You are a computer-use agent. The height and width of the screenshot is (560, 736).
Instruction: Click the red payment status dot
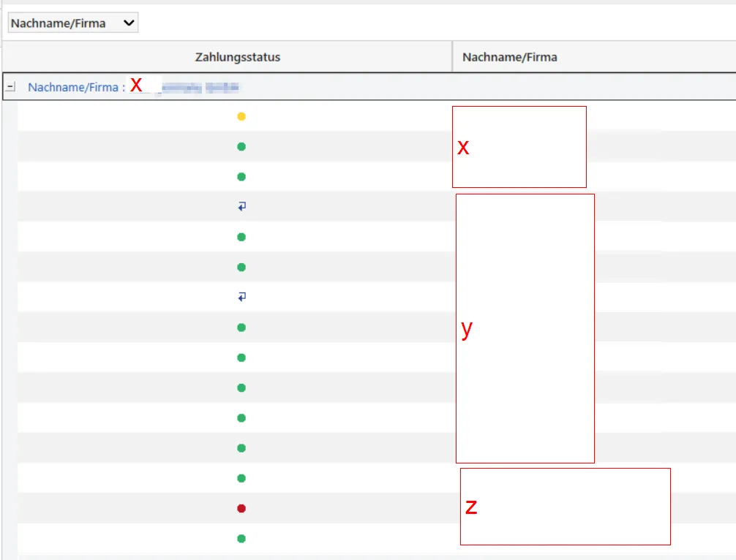[241, 508]
